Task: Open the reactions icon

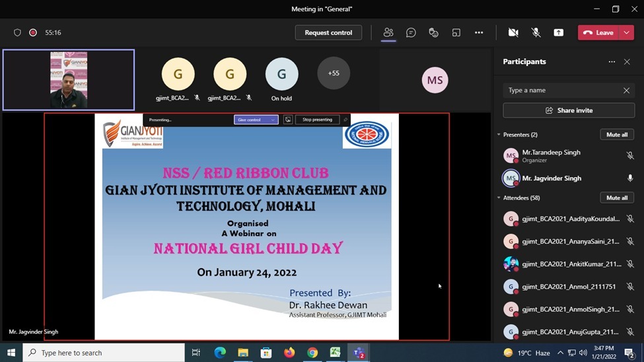Action: coord(433,32)
